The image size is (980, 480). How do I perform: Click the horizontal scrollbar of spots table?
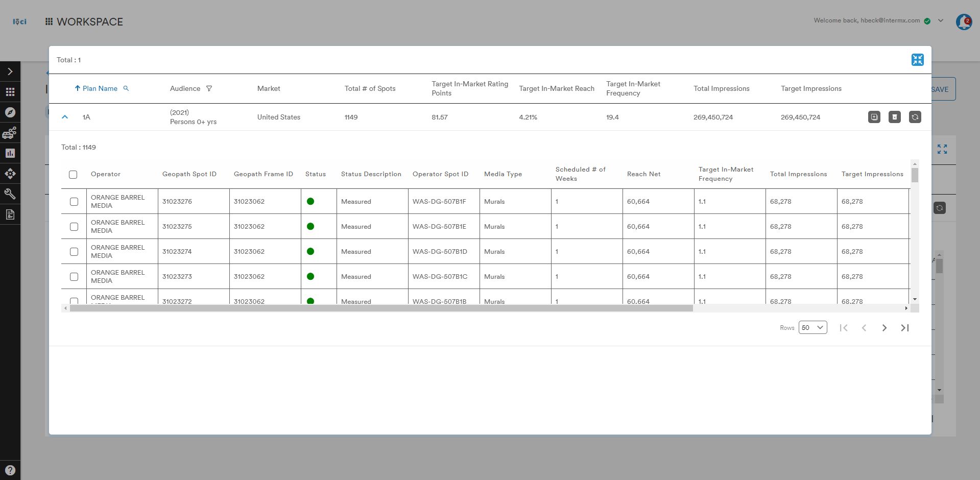[381, 308]
